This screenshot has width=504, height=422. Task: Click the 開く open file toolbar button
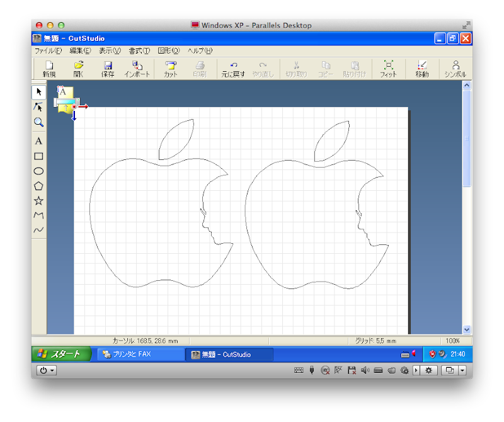pyautogui.click(x=78, y=69)
